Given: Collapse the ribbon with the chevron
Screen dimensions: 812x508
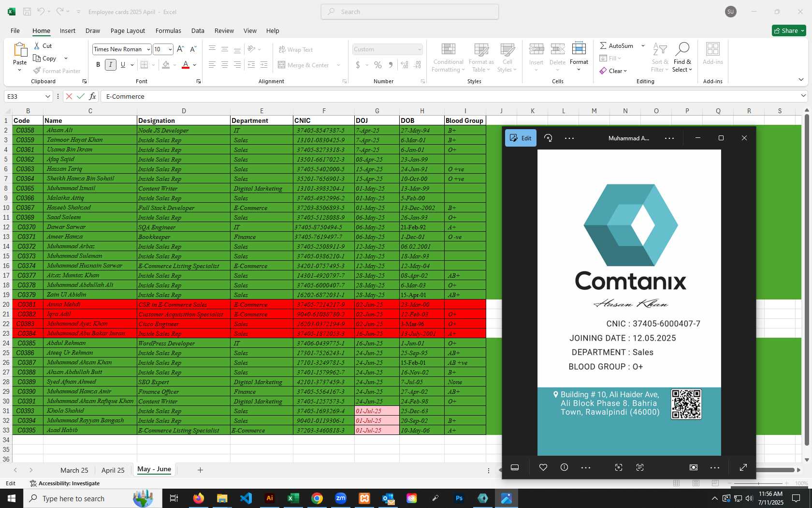Looking at the screenshot, I should pos(801,79).
